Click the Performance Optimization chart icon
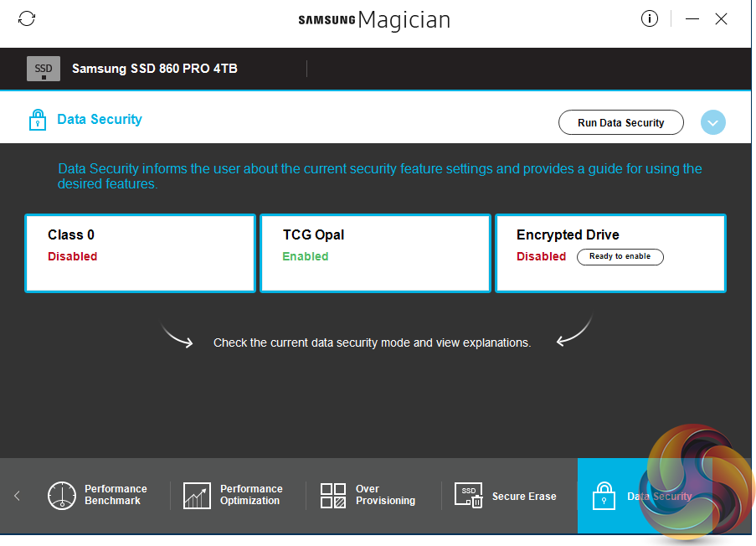 pos(197,496)
